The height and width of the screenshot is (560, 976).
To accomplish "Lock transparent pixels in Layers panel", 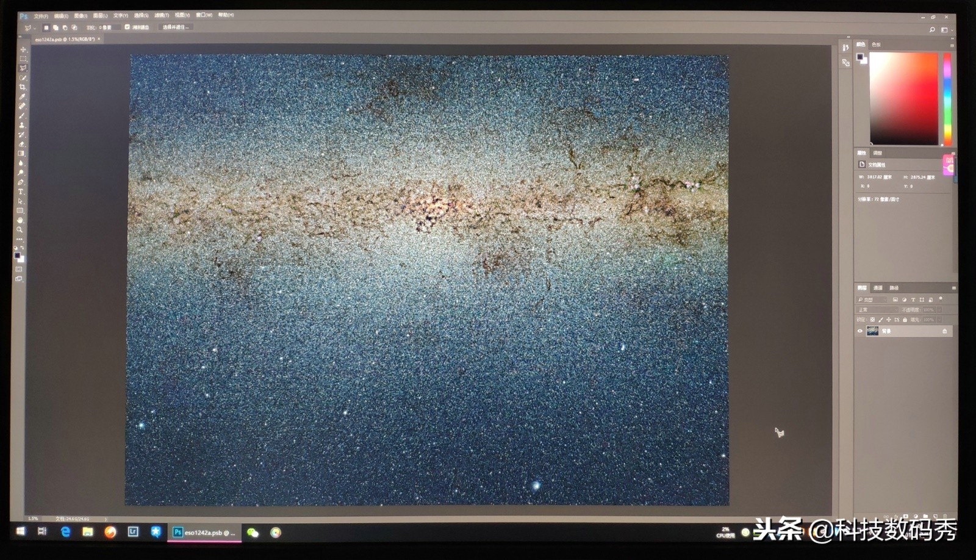I will (x=872, y=320).
